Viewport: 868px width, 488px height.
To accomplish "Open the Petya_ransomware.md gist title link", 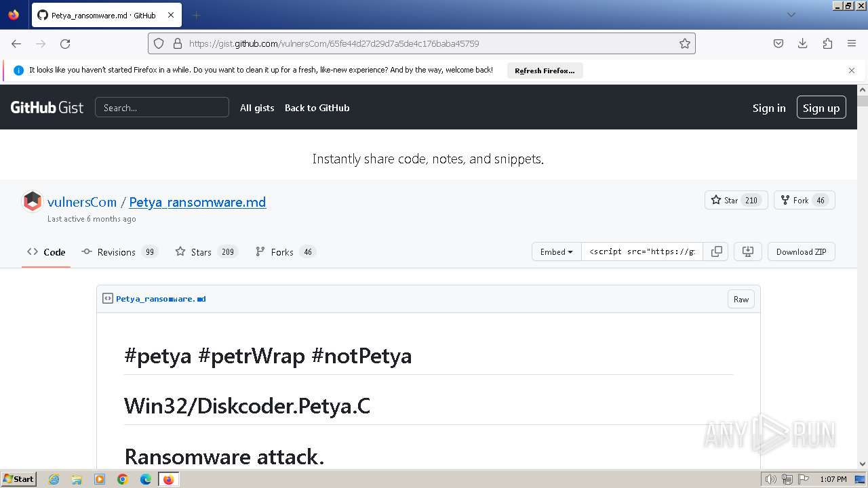I will point(197,202).
